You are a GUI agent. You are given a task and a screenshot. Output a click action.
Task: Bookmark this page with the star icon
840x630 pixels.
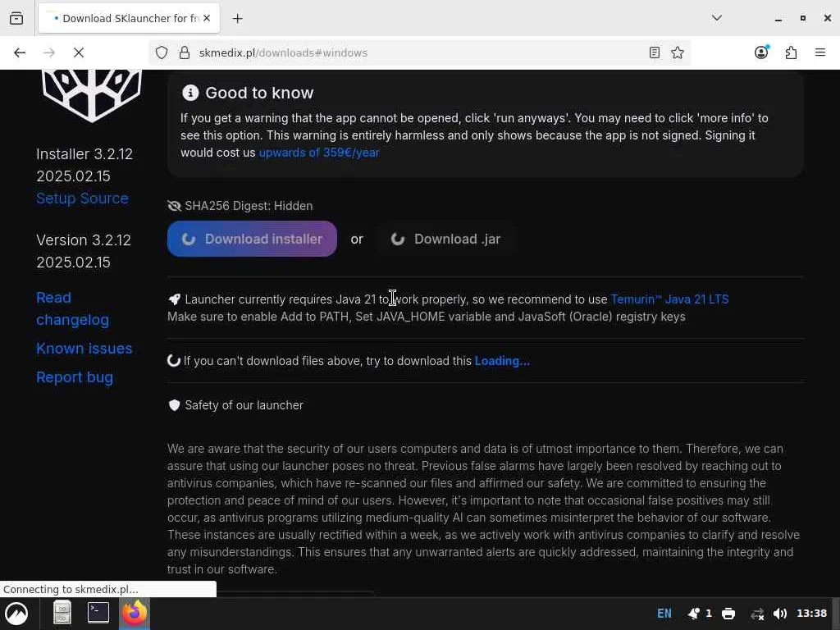click(677, 52)
